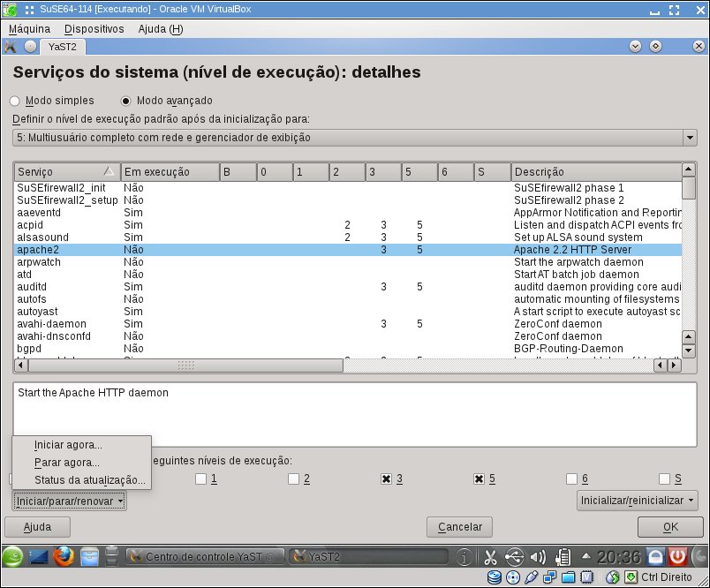
Task: Toggle runlevel 2 checkbox
Action: (293, 479)
